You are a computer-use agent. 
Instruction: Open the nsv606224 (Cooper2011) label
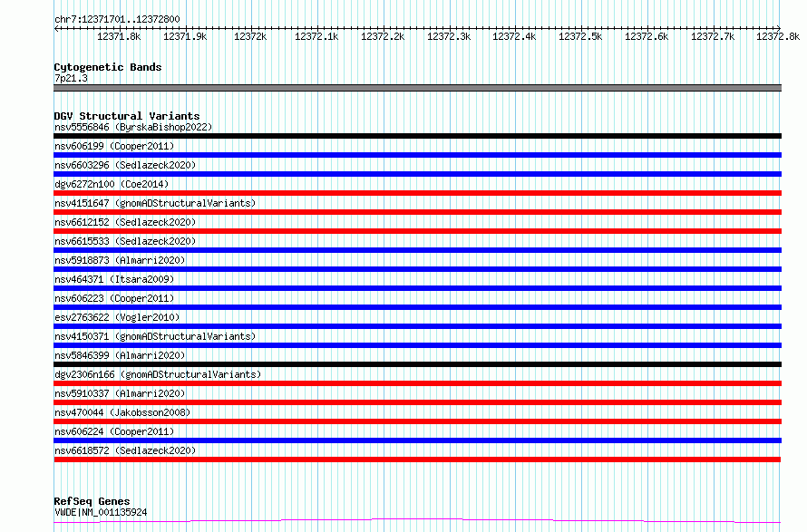click(114, 431)
